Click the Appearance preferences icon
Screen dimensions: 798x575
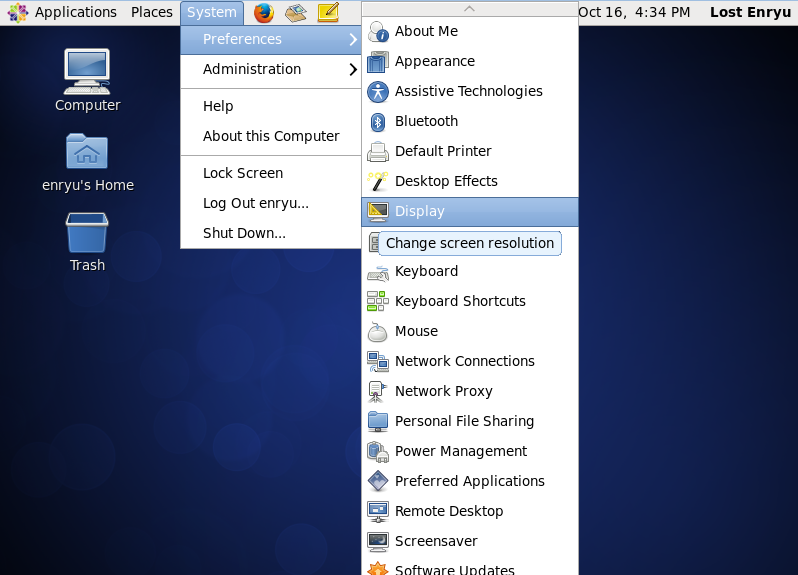click(x=378, y=61)
